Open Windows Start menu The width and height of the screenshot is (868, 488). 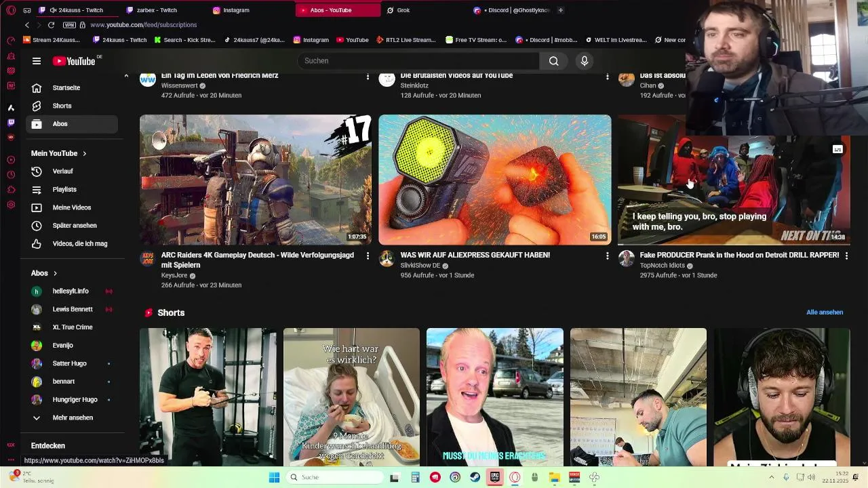click(x=274, y=477)
